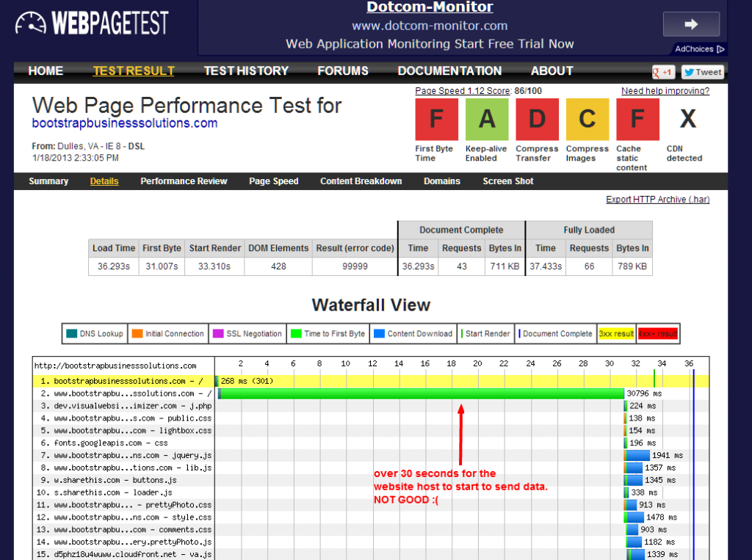The height and width of the screenshot is (560, 752).
Task: Click the long green 30796 ms bar
Action: 422,393
